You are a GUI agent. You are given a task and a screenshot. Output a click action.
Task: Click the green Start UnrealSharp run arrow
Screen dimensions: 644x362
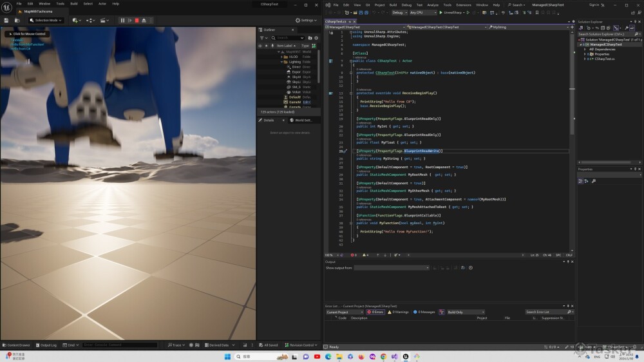pyautogui.click(x=440, y=12)
